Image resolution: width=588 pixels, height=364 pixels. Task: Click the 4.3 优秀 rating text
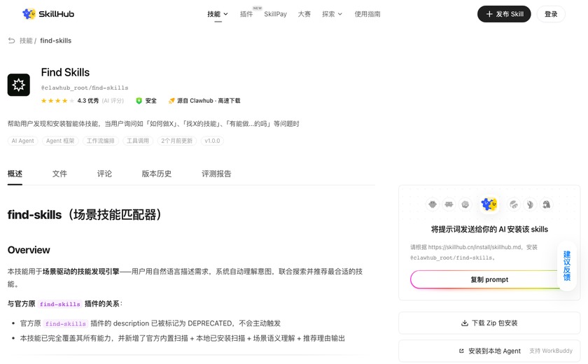tap(88, 101)
